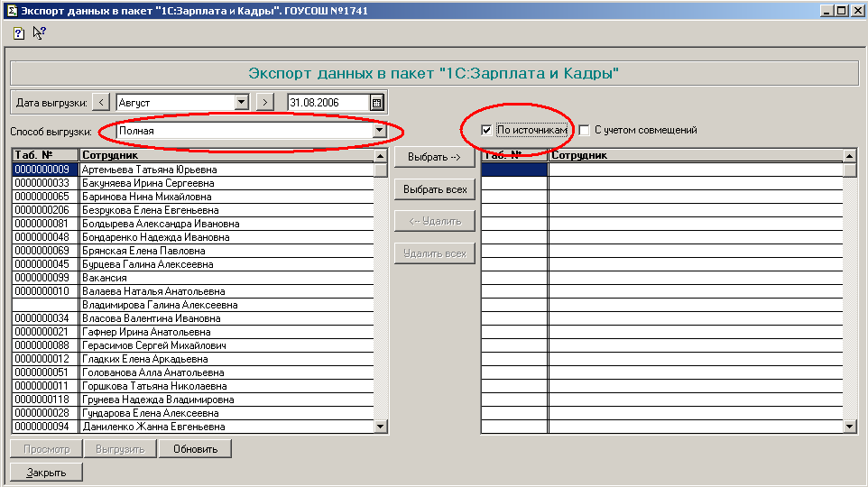Click the 'Обновить' button
This screenshot has height=487, width=868.
click(x=195, y=448)
